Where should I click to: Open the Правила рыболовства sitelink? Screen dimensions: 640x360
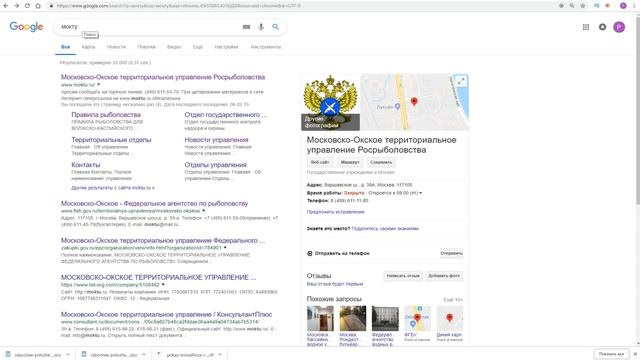[x=106, y=115]
